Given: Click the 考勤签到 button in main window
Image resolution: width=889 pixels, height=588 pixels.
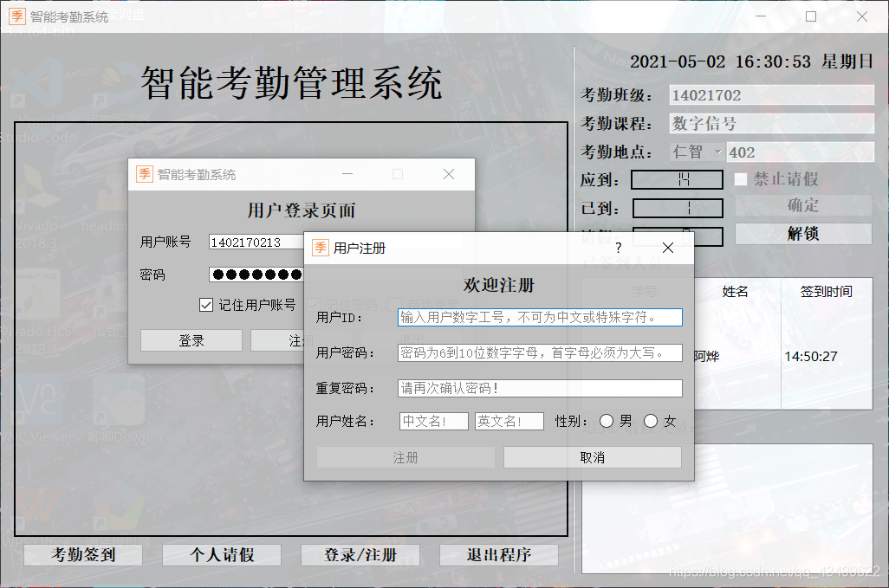Looking at the screenshot, I should tap(83, 554).
